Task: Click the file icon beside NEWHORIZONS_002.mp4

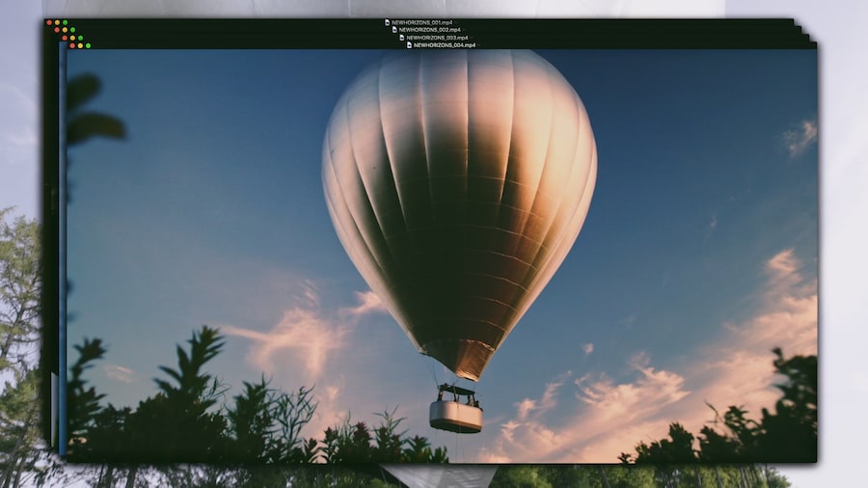Action: [394, 30]
